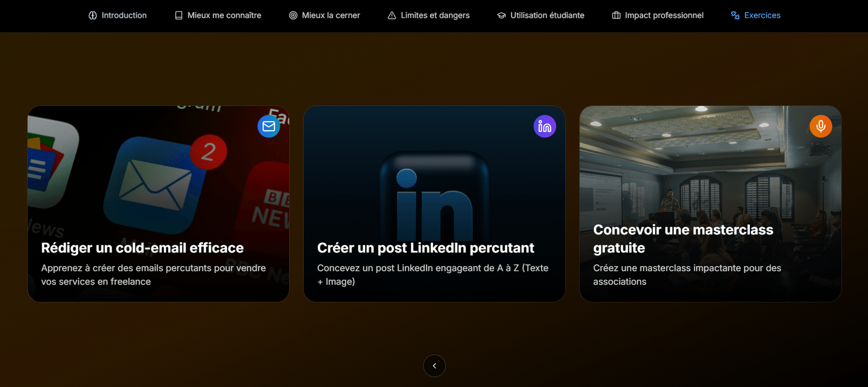Click title 'Rédiger un cold-email efficace'
This screenshot has width=868, height=387.
coord(143,248)
